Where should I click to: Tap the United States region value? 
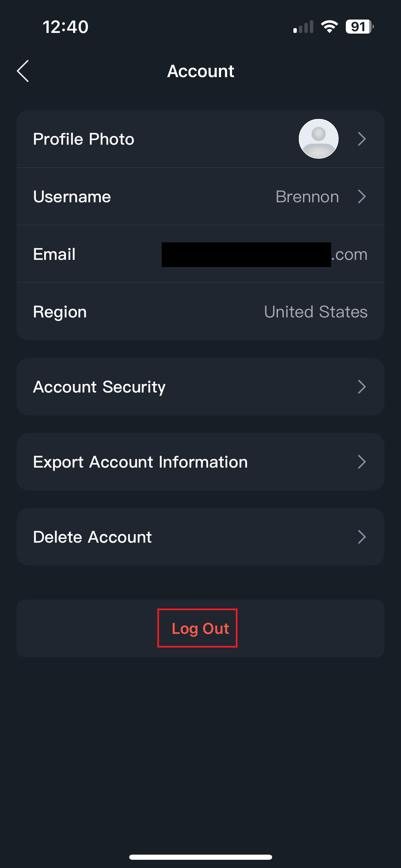coord(316,312)
